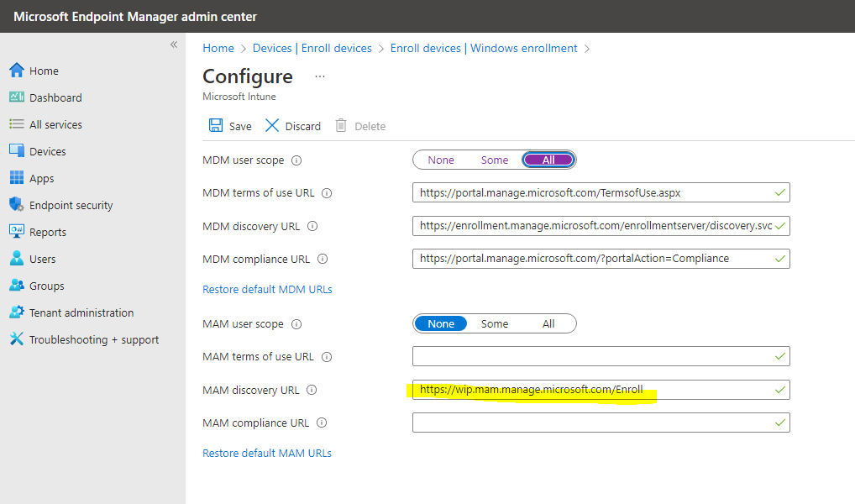The width and height of the screenshot is (855, 504).
Task: Show info for MAM discovery URL
Action: [312, 390]
